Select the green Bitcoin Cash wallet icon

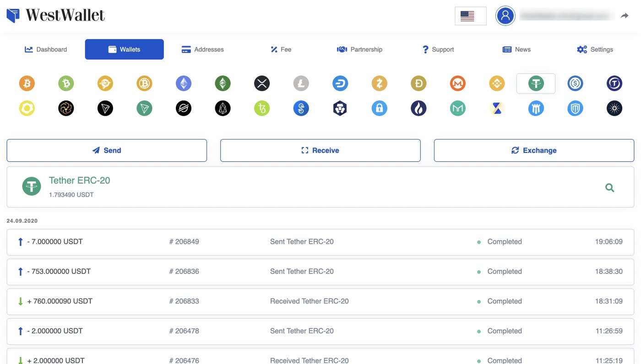tap(66, 84)
